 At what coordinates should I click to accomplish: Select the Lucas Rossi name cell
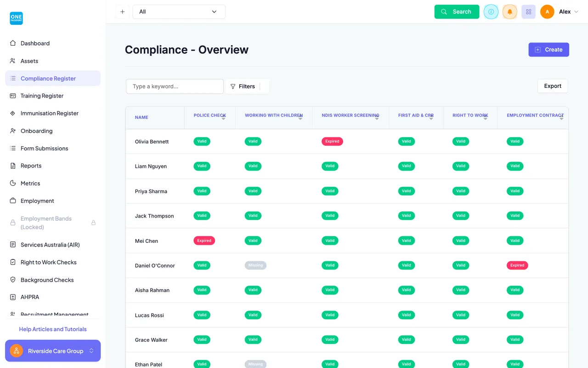155,315
